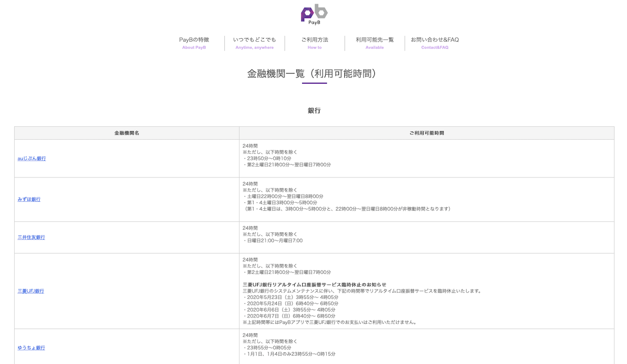Open the PayBの特徴 menu item
627x364 pixels.
pos(194,43)
